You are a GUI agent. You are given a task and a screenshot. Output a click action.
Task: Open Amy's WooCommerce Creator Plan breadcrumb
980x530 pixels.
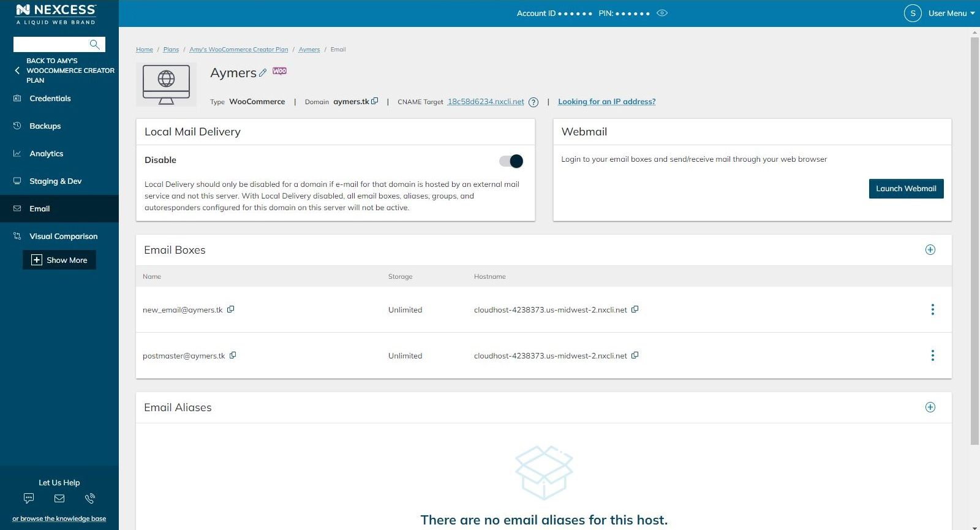coord(239,50)
